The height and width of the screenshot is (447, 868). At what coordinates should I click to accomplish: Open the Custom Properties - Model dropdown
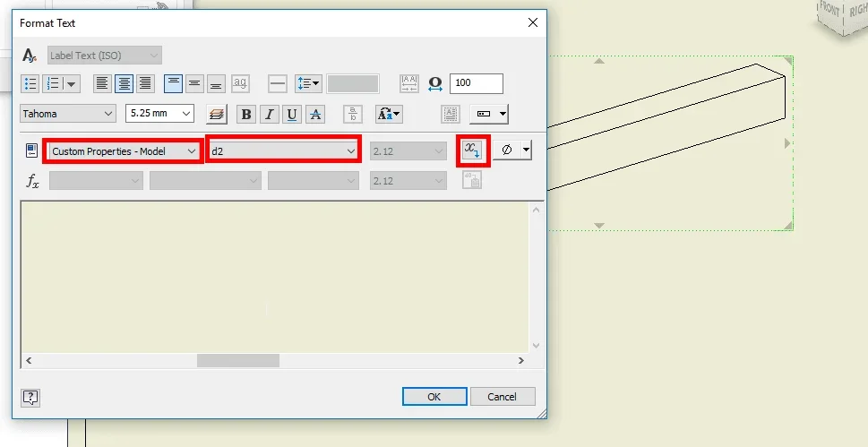[123, 150]
